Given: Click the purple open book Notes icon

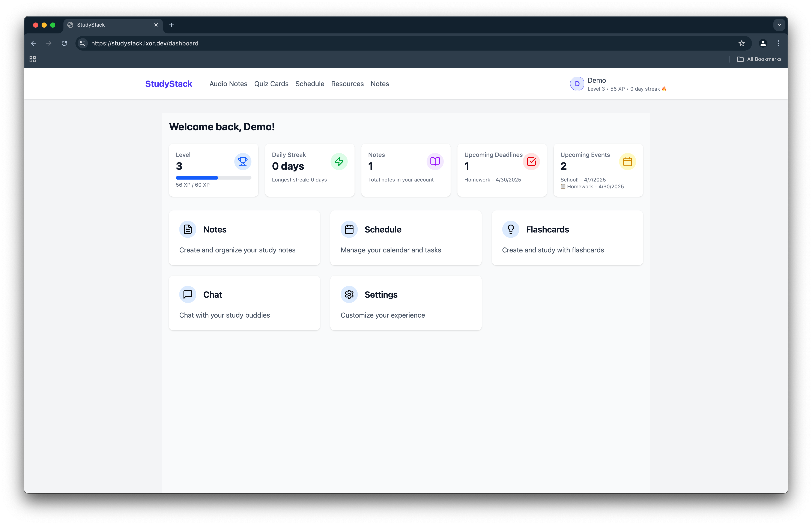Looking at the screenshot, I should click(435, 162).
